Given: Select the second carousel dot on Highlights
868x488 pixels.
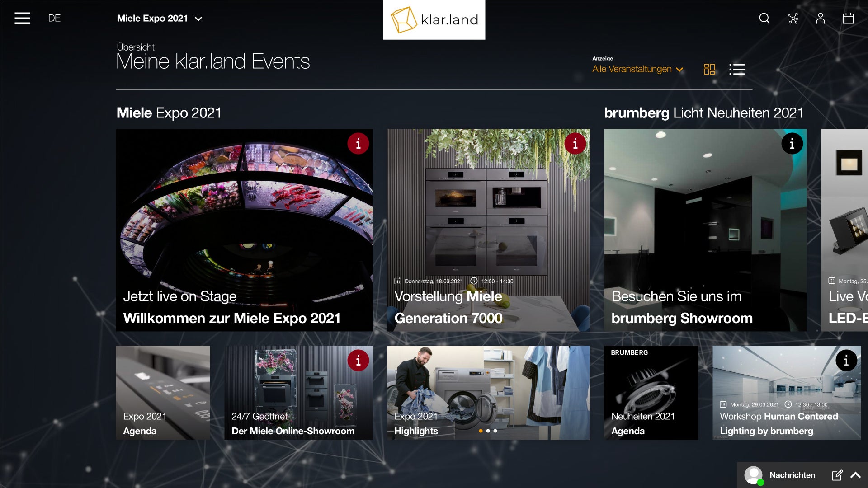Looking at the screenshot, I should [488, 431].
